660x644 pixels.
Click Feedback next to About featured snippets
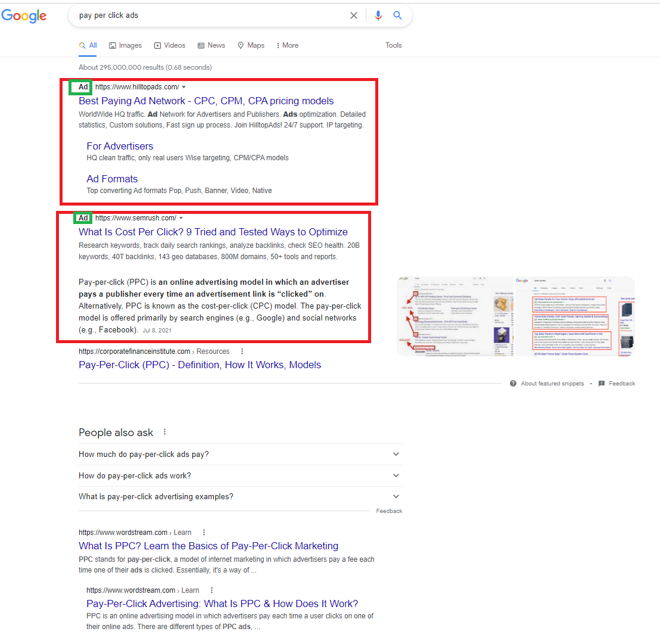click(x=622, y=384)
